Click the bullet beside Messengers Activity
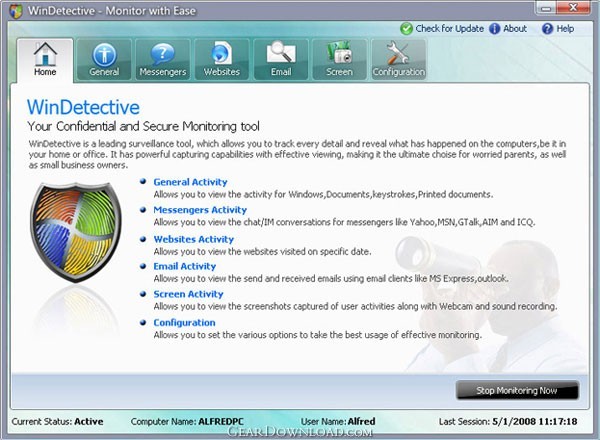 (143, 210)
